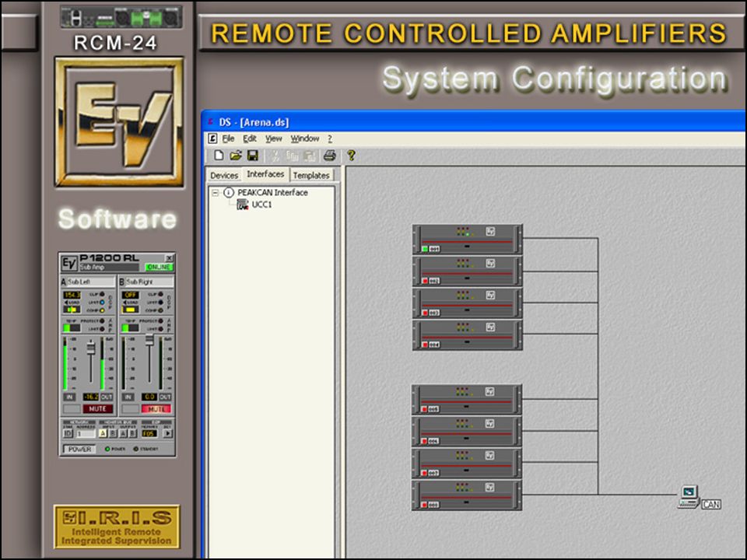
Task: Switch to the Interfaces tab
Action: click(265, 174)
